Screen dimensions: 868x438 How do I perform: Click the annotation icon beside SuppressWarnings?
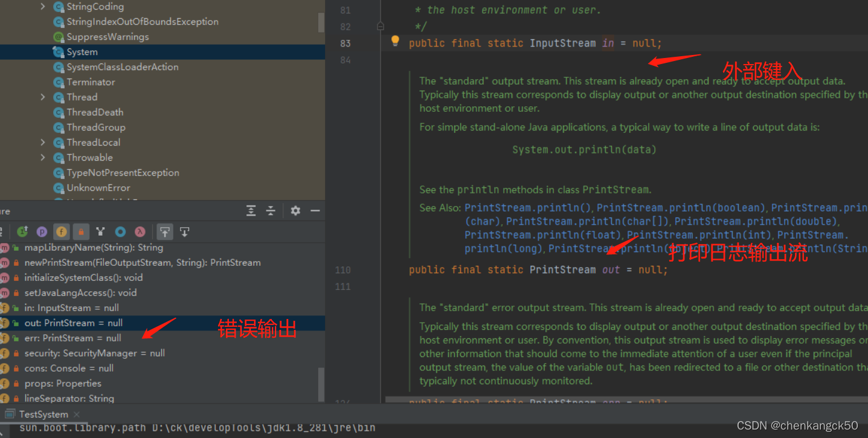(x=59, y=37)
